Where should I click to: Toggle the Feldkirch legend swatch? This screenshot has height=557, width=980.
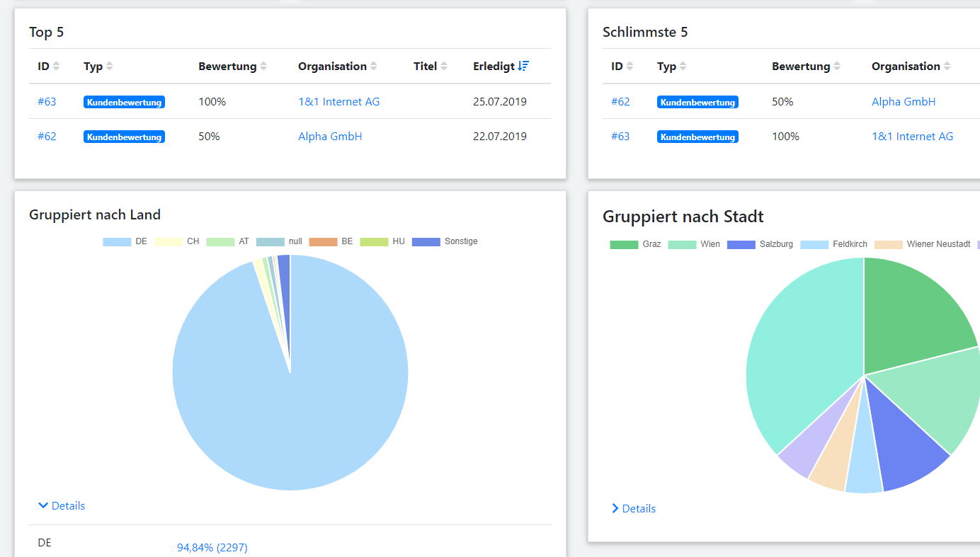814,245
